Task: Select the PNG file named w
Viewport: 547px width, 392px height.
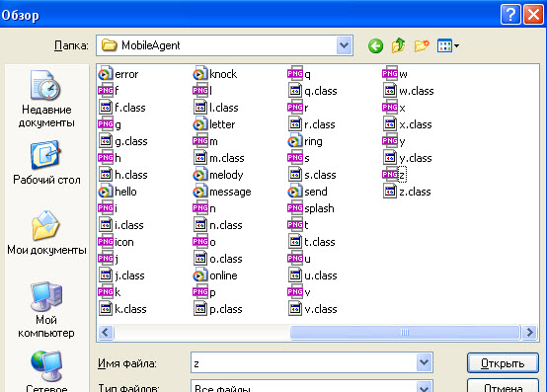Action: (395, 74)
